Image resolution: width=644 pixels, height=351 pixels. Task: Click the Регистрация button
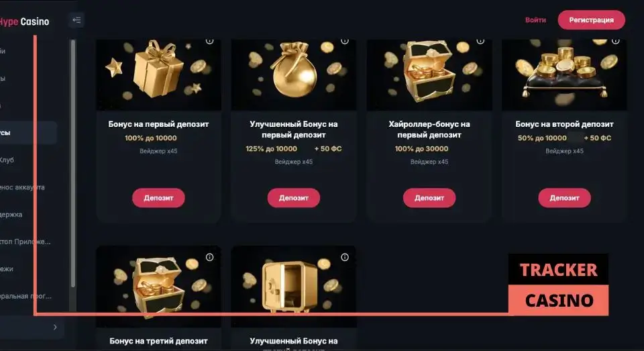pos(592,19)
